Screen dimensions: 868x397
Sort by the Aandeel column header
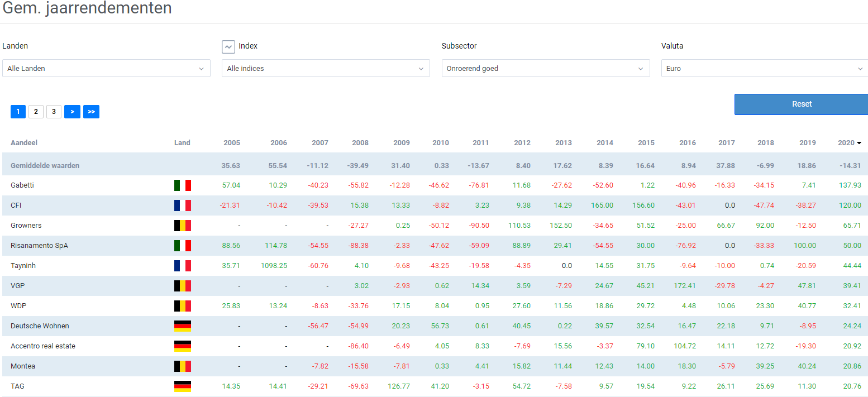24,143
